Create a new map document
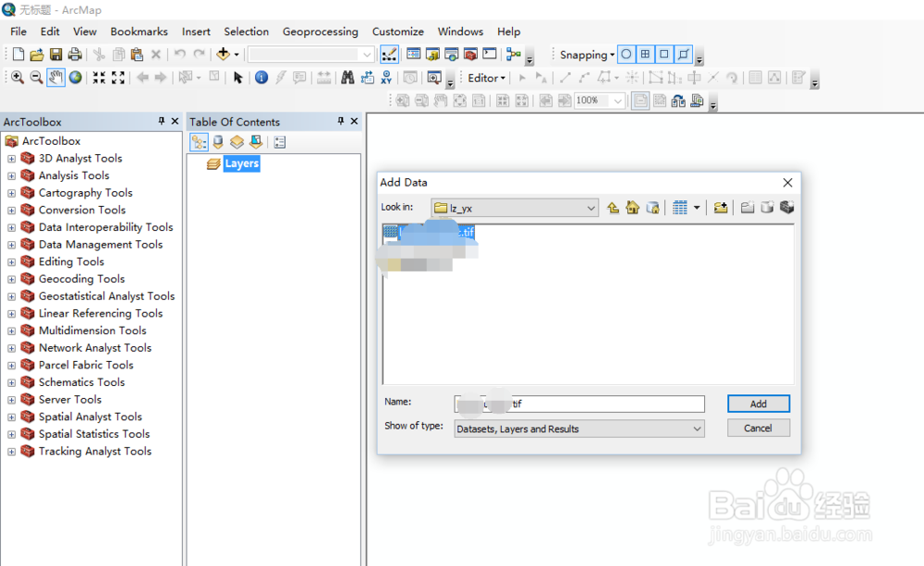The image size is (924, 566). pyautogui.click(x=18, y=54)
